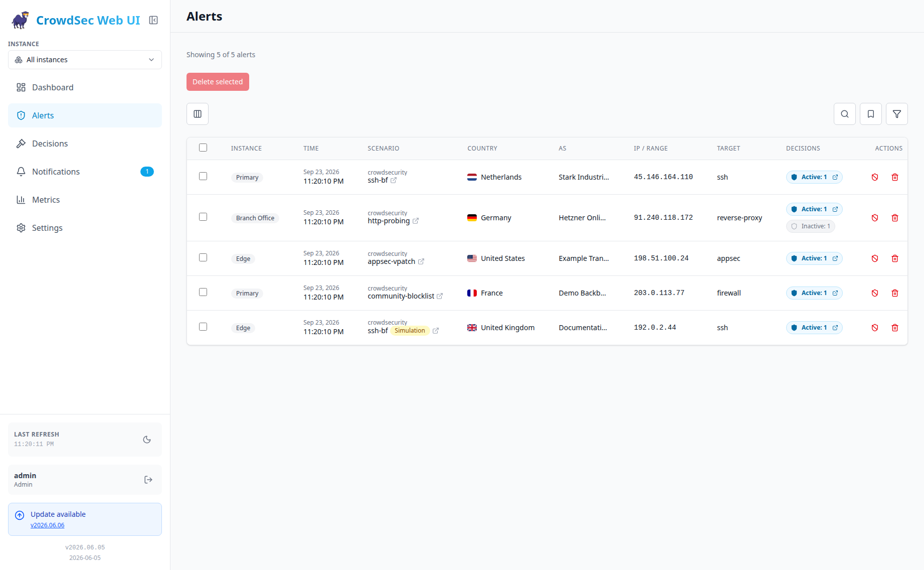This screenshot has height=570, width=924.
Task: Click the Delete selected button
Action: tap(218, 82)
